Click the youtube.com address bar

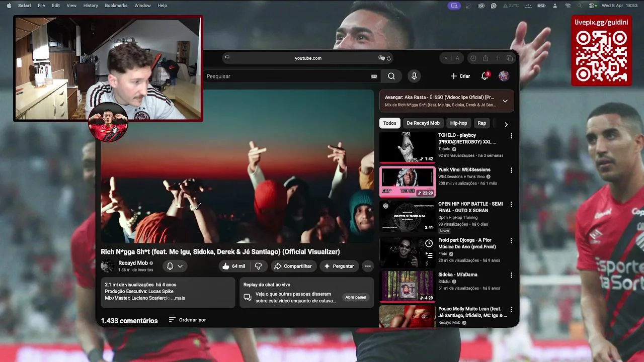[308, 58]
